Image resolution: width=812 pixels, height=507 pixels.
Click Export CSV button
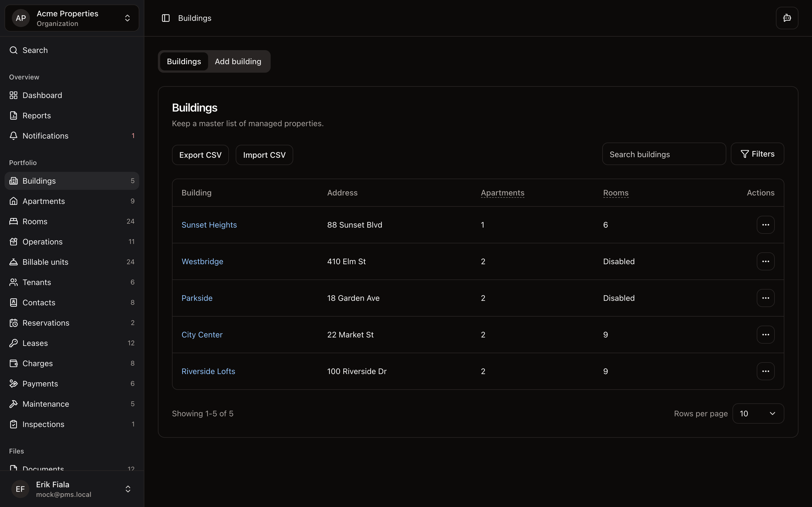pos(200,155)
